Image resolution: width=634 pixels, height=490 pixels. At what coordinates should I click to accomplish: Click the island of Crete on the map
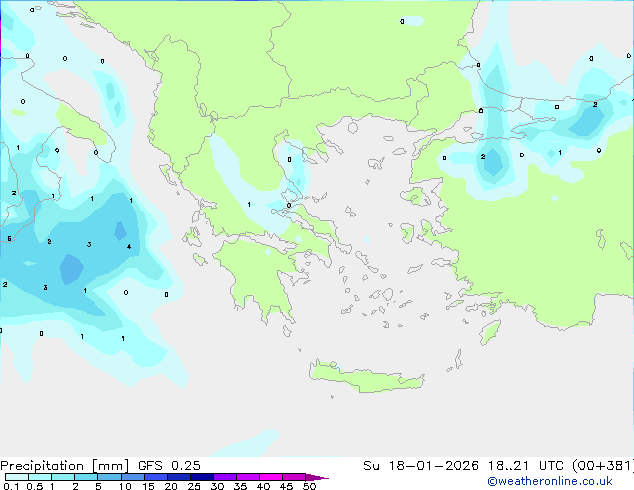pos(366,378)
